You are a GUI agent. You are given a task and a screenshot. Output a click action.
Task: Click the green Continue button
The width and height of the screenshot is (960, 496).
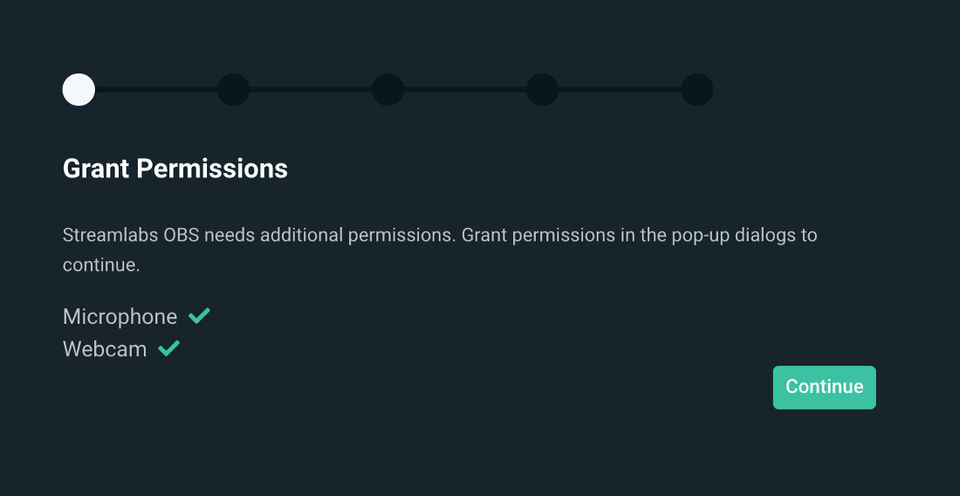[824, 387]
